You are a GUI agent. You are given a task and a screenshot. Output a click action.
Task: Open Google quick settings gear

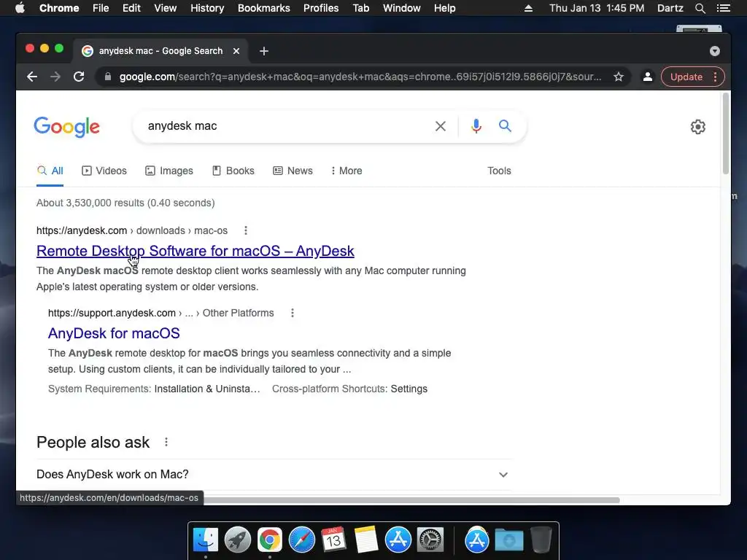pyautogui.click(x=698, y=127)
